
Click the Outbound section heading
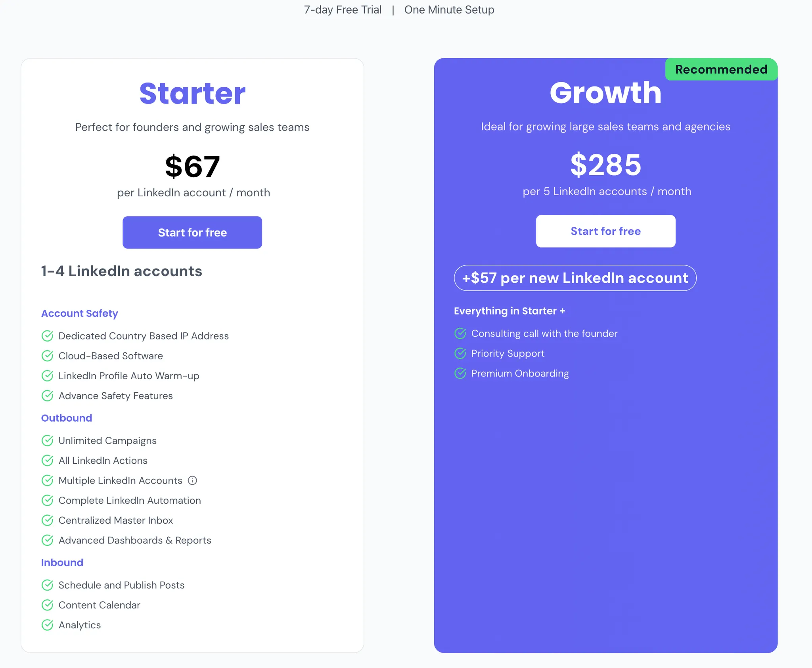[67, 418]
